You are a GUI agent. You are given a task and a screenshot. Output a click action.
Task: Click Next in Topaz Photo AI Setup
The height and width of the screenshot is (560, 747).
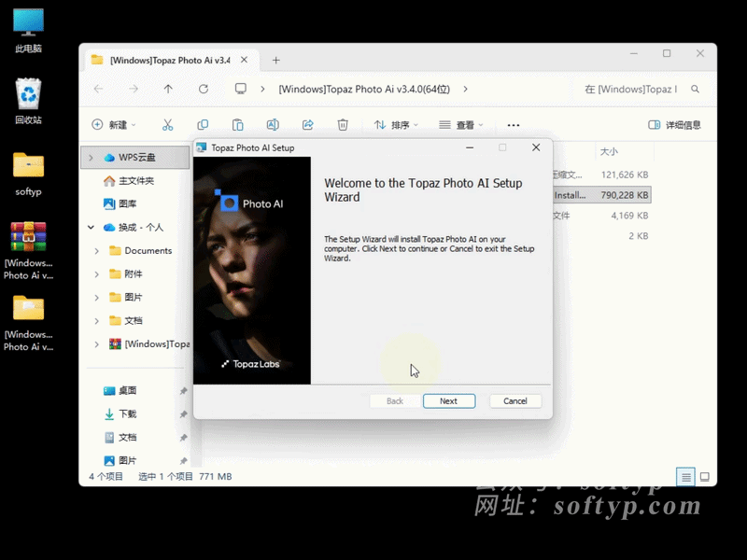coord(449,401)
